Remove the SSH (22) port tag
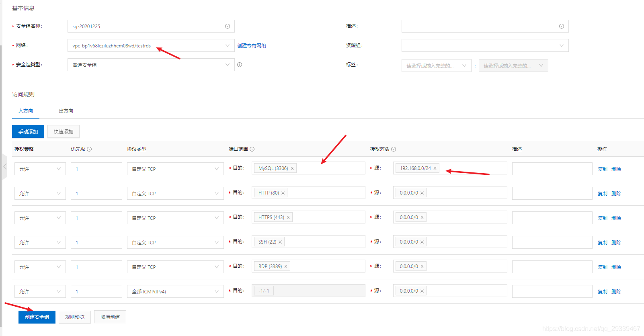Viewport: 644px width, 336px height. (280, 242)
